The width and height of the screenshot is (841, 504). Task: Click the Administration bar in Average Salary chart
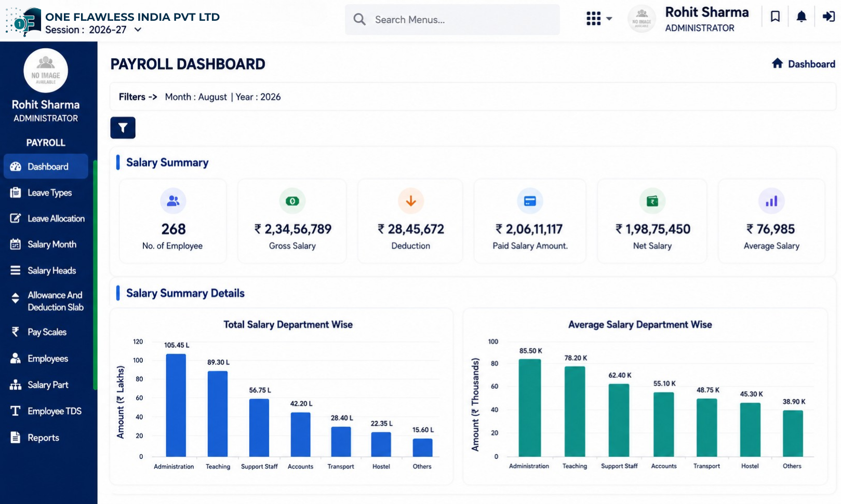click(530, 408)
